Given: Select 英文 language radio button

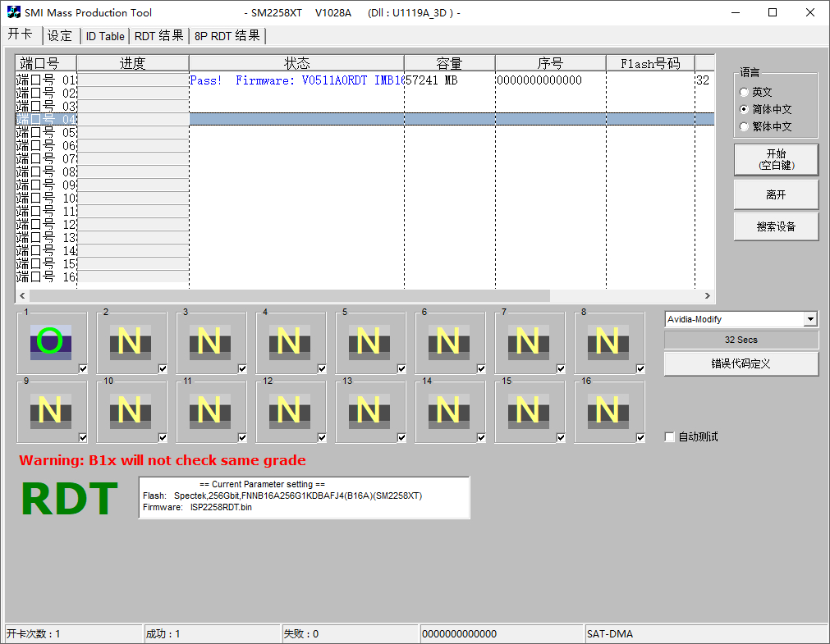Looking at the screenshot, I should tap(745, 93).
